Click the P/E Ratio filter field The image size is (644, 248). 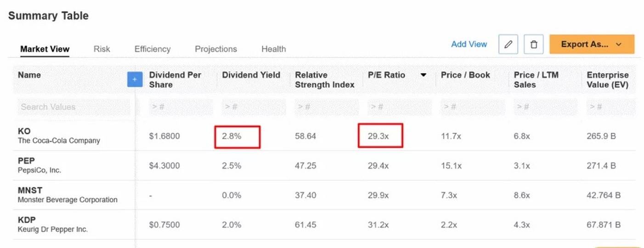coord(400,107)
